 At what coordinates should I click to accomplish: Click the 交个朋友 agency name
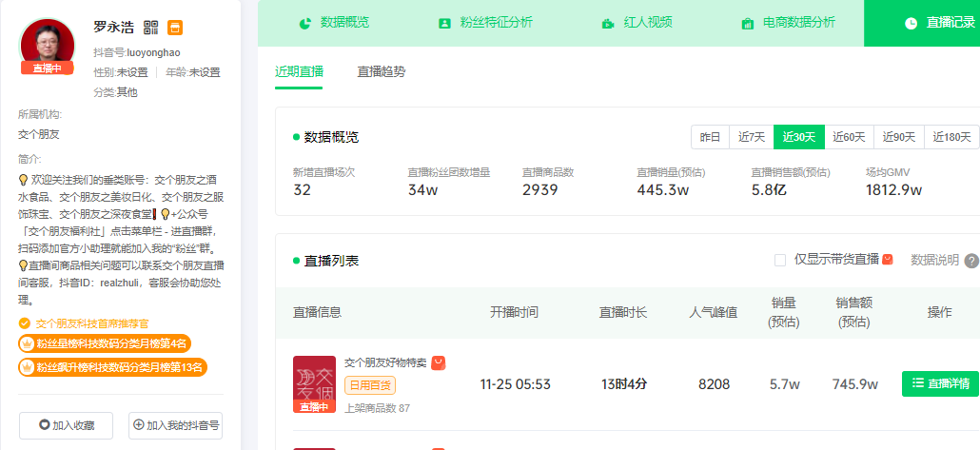pyautogui.click(x=39, y=134)
